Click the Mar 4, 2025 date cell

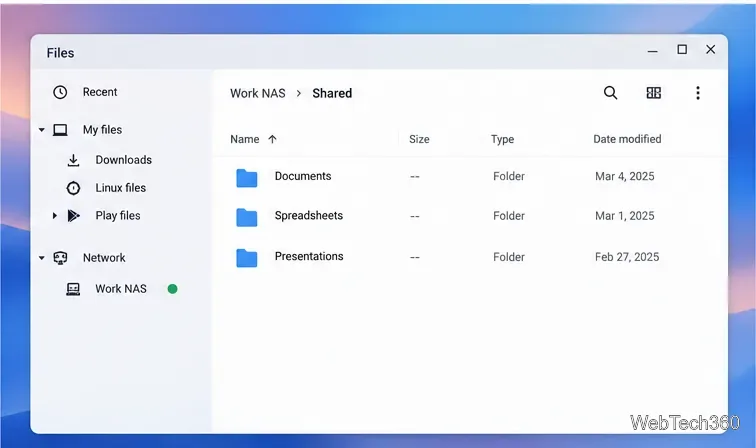(x=625, y=176)
